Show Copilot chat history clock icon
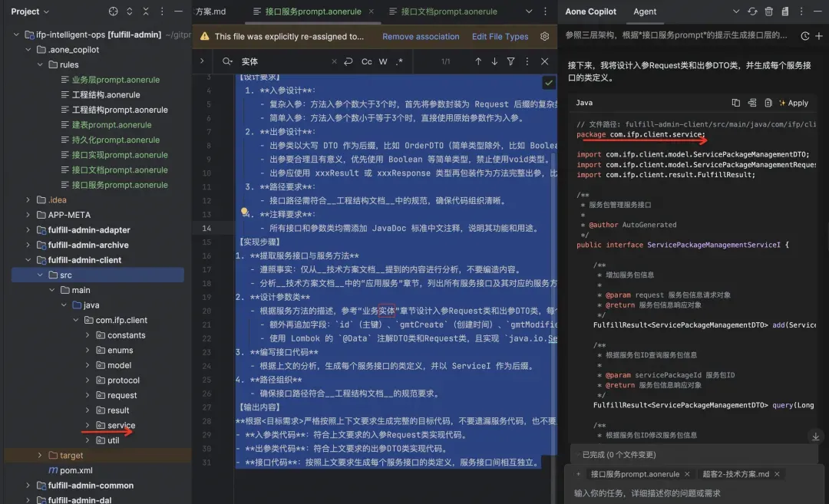 (804, 36)
